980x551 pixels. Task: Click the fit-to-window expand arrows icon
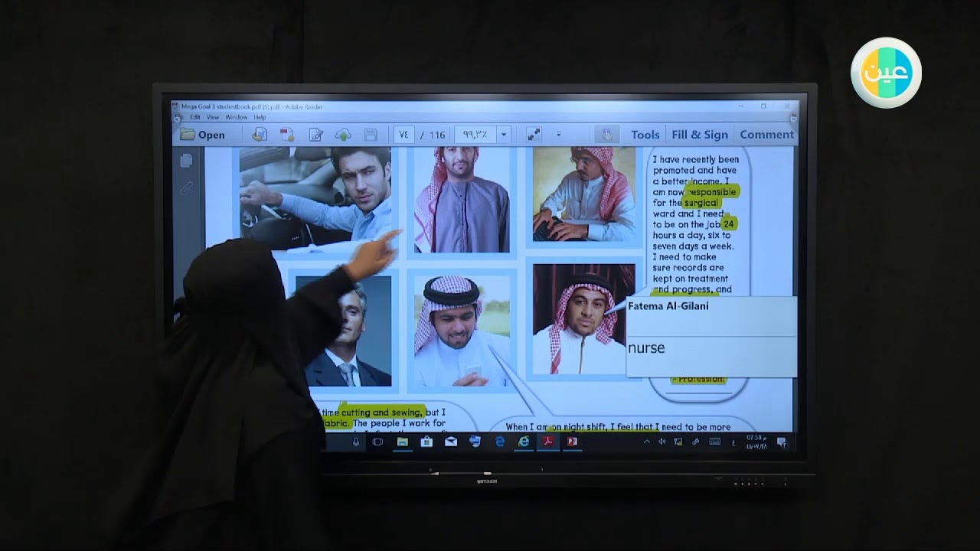534,135
